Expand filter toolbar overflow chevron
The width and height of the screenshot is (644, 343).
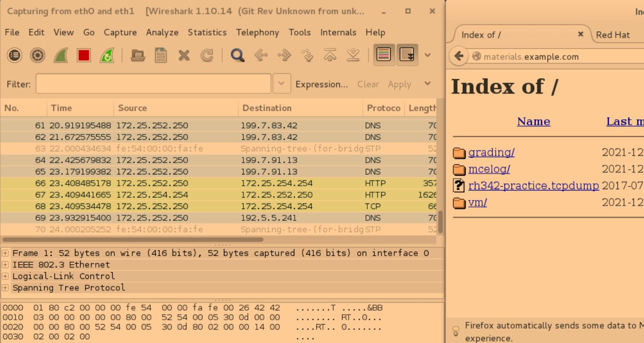click(428, 83)
